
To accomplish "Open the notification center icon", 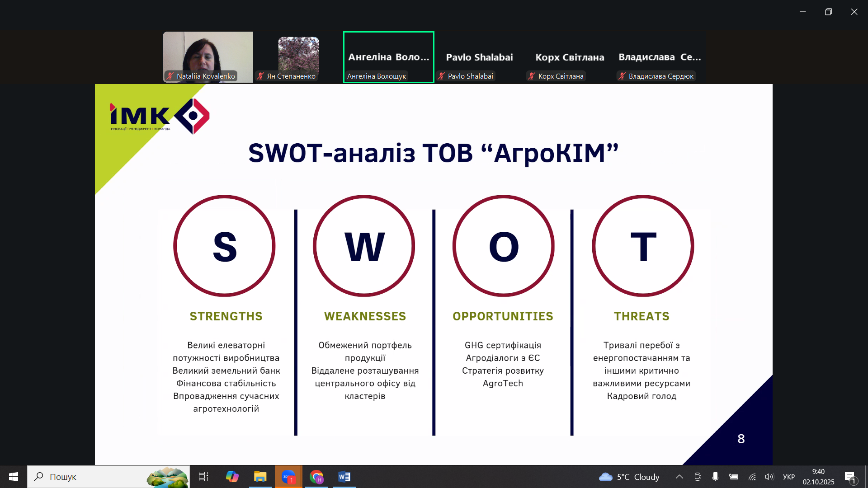I will tap(850, 477).
